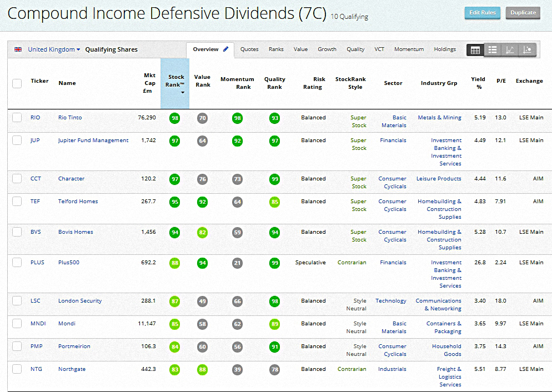Click the Duplicate button
552x392 pixels.
point(523,13)
